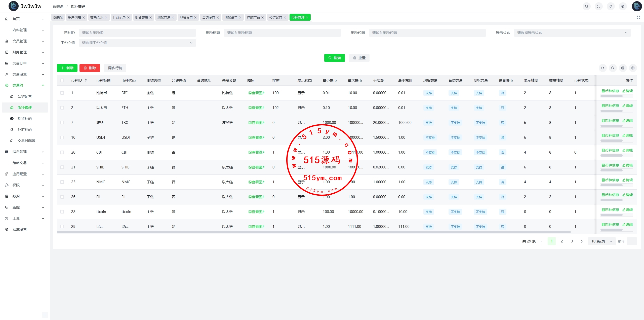This screenshot has height=320, width=644.
Task: Check the checkbox for BTC row
Action: click(x=62, y=93)
